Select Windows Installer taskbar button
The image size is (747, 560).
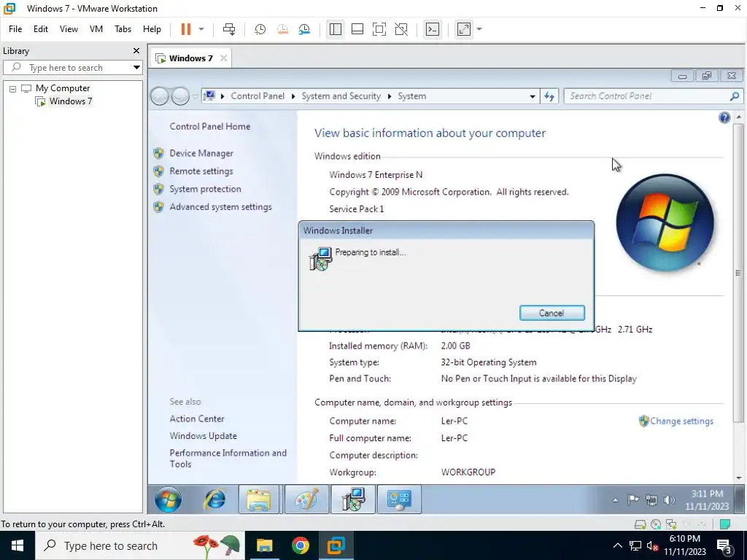(353, 500)
